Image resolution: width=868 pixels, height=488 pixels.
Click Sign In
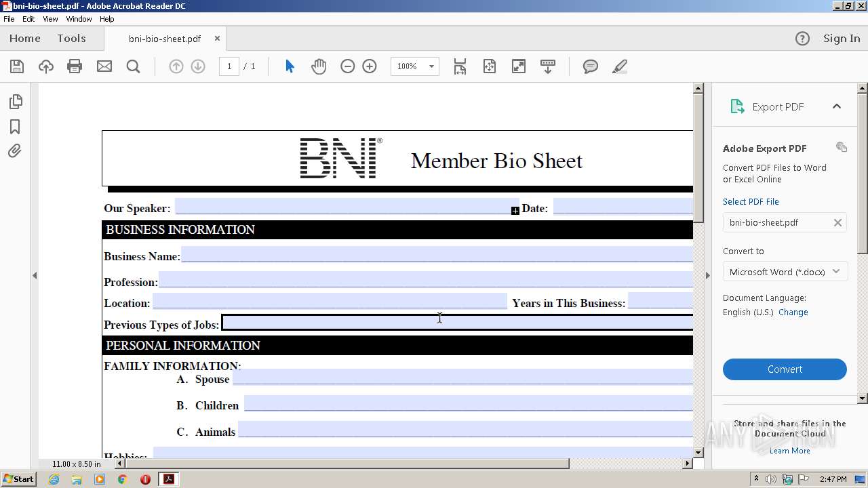(842, 39)
